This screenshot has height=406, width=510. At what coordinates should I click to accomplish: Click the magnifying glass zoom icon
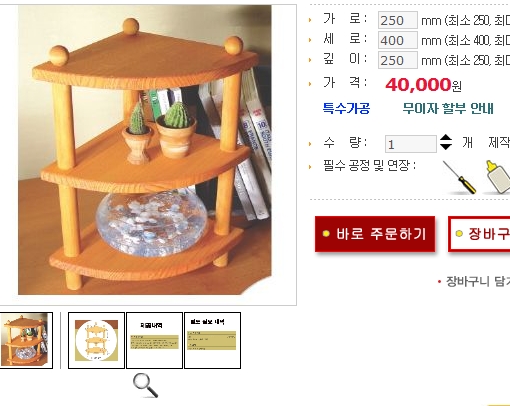145,385
